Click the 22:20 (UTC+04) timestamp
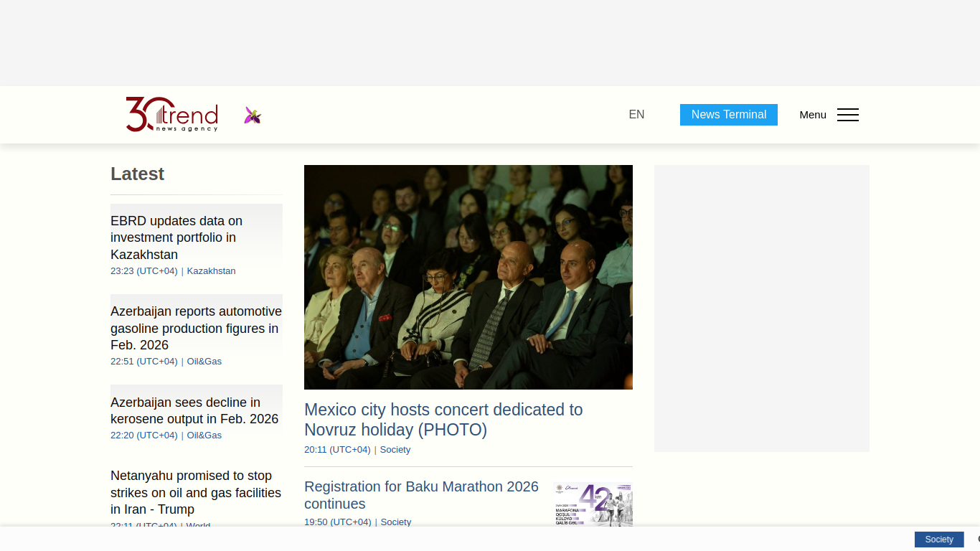This screenshot has height=551, width=980. pyautogui.click(x=144, y=435)
